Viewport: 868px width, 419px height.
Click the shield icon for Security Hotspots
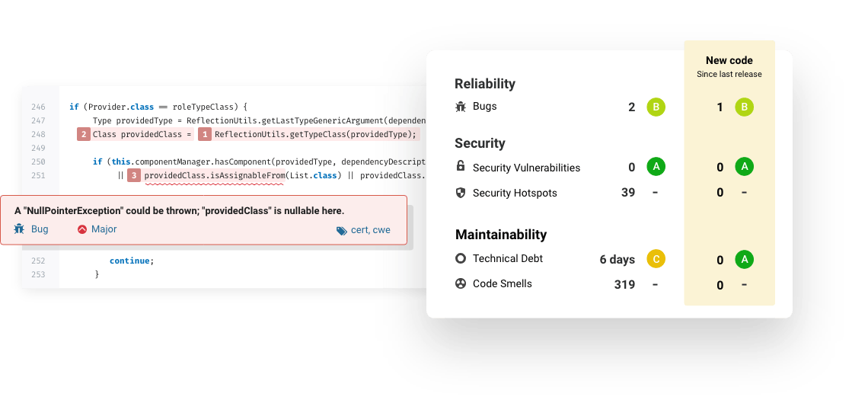tap(461, 193)
